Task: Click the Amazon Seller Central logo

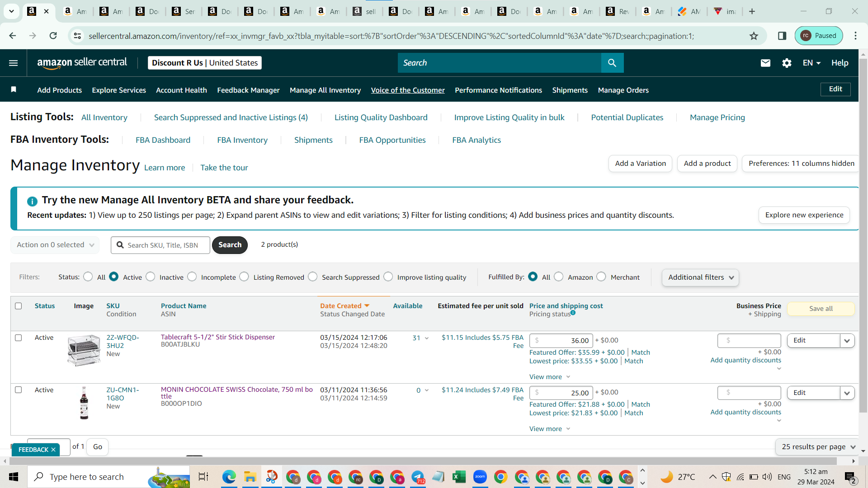Action: 82,63
